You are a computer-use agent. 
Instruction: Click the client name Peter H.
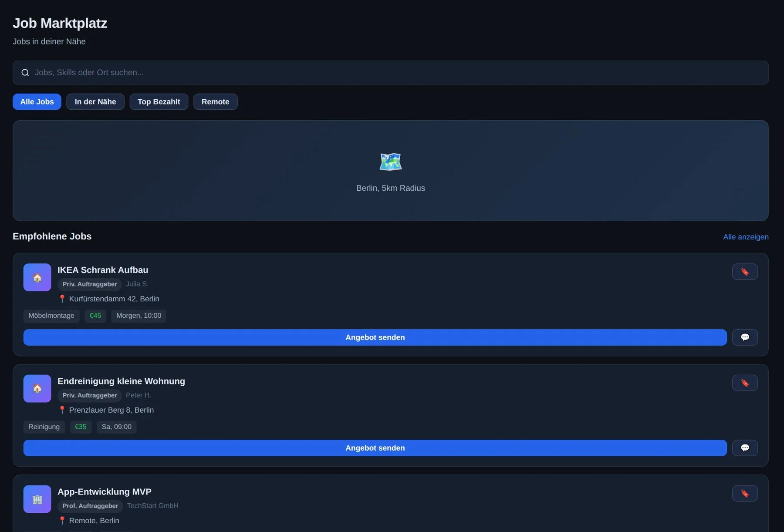(139, 395)
